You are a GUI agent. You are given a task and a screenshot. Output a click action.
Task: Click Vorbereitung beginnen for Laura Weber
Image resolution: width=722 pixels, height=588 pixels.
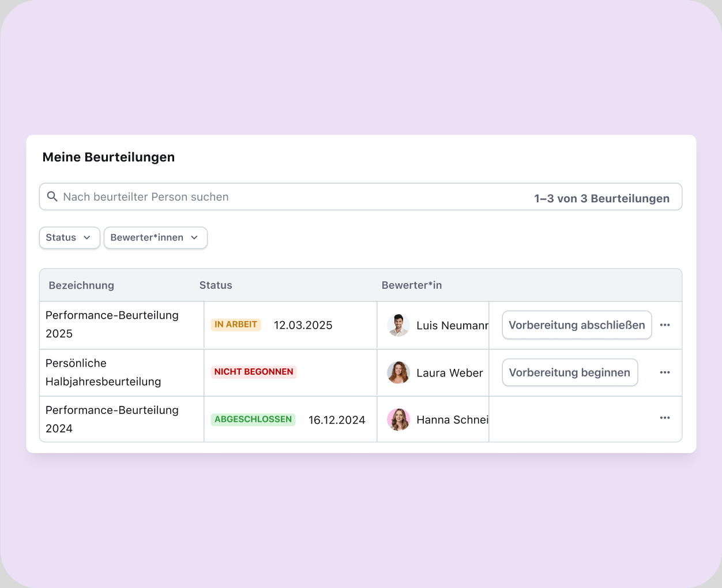coord(570,372)
